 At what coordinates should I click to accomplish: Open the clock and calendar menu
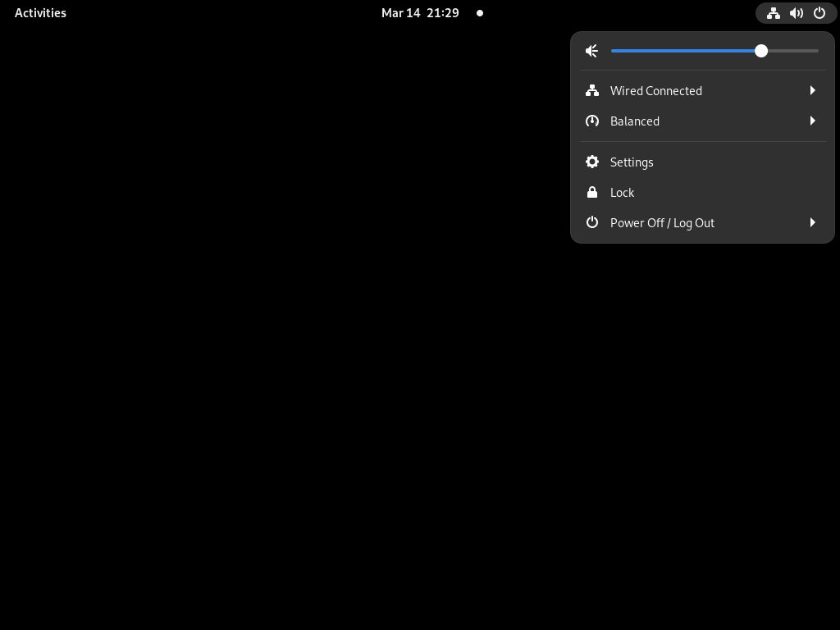pyautogui.click(x=420, y=13)
